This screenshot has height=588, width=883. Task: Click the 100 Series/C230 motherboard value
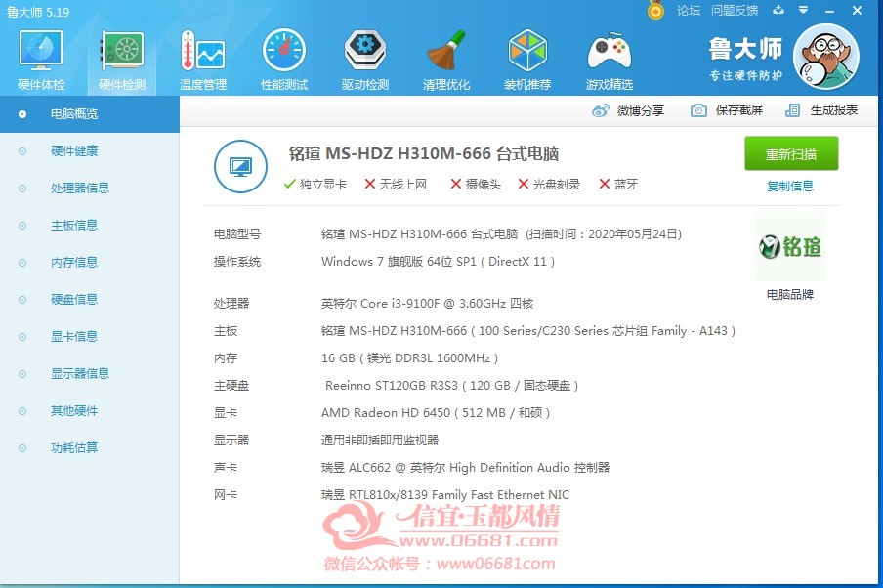(528, 331)
